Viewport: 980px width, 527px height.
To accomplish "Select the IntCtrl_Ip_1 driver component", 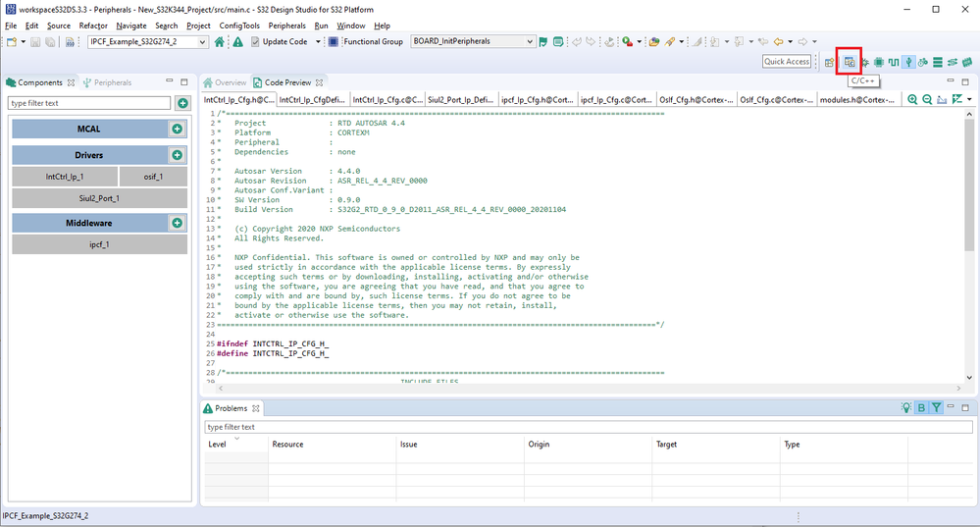I will tap(65, 177).
